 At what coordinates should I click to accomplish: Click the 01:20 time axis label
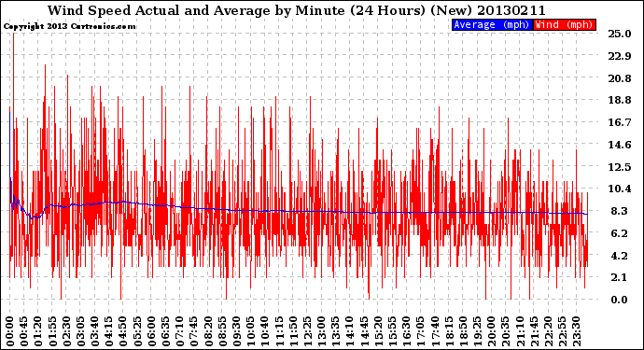click(38, 330)
